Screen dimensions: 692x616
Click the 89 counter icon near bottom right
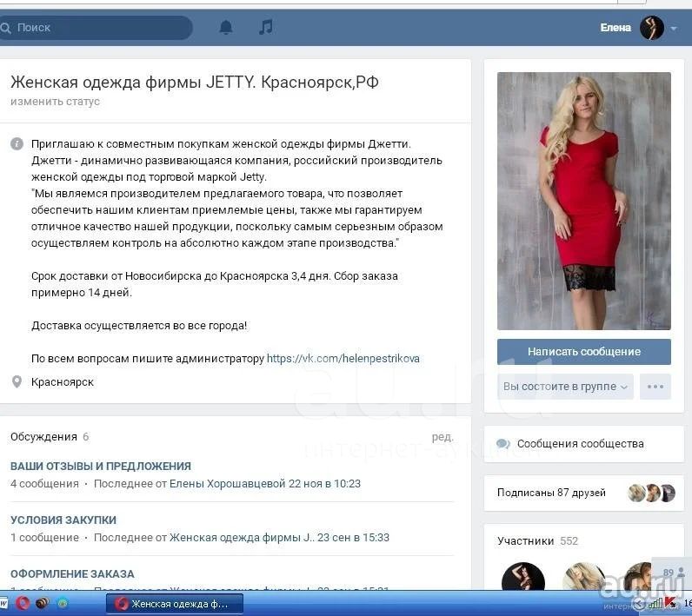pyautogui.click(x=674, y=573)
